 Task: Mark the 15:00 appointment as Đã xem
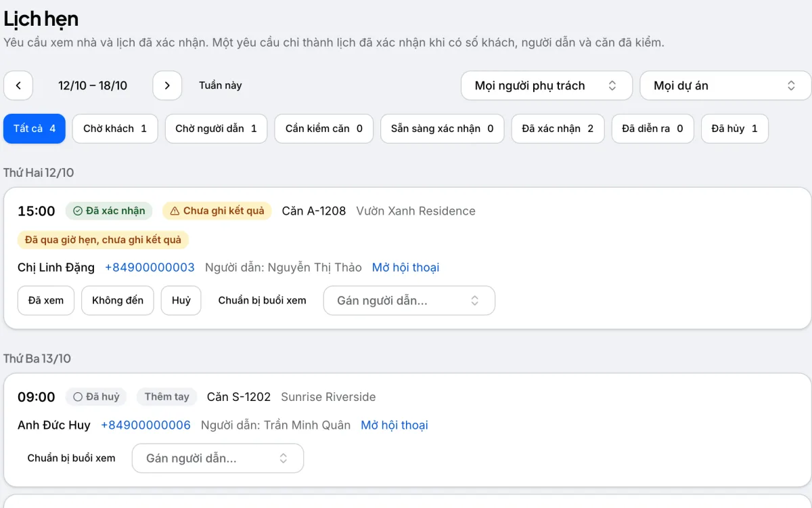click(x=46, y=301)
